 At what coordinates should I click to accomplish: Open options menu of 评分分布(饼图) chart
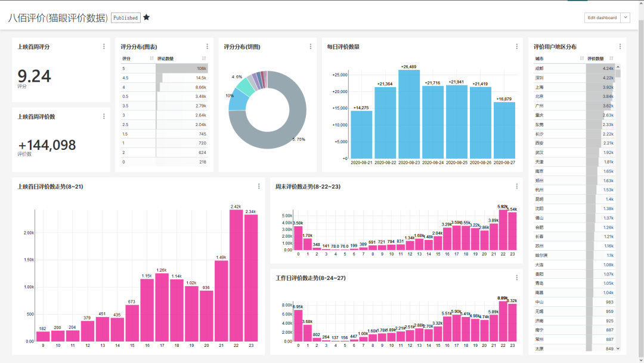pyautogui.click(x=311, y=47)
